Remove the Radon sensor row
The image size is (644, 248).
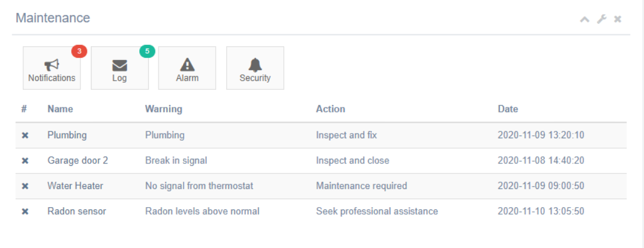point(25,212)
